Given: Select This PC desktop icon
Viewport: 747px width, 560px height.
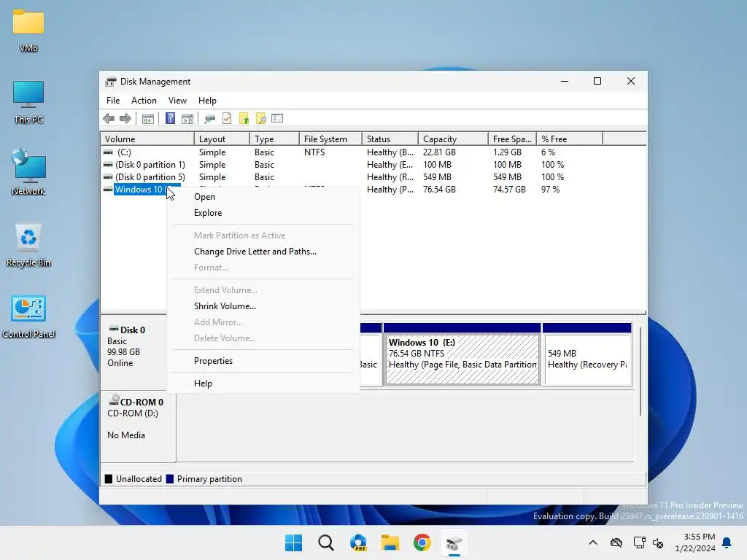Looking at the screenshot, I should tap(28, 102).
